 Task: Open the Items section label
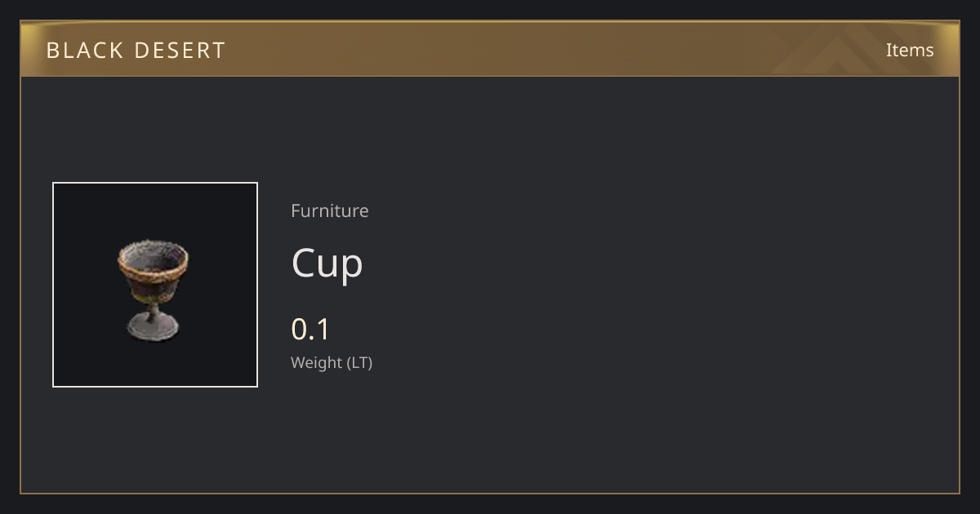click(910, 50)
